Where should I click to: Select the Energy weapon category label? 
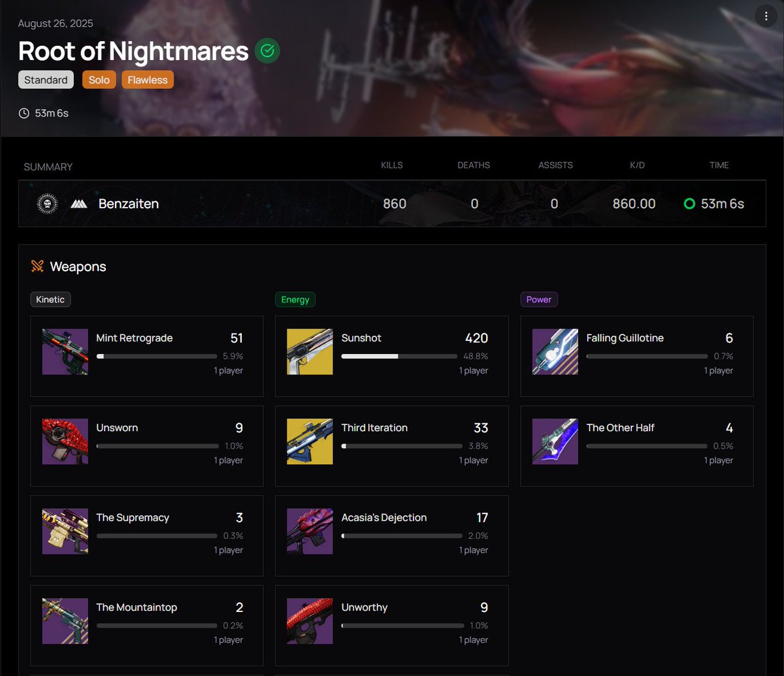[295, 299]
